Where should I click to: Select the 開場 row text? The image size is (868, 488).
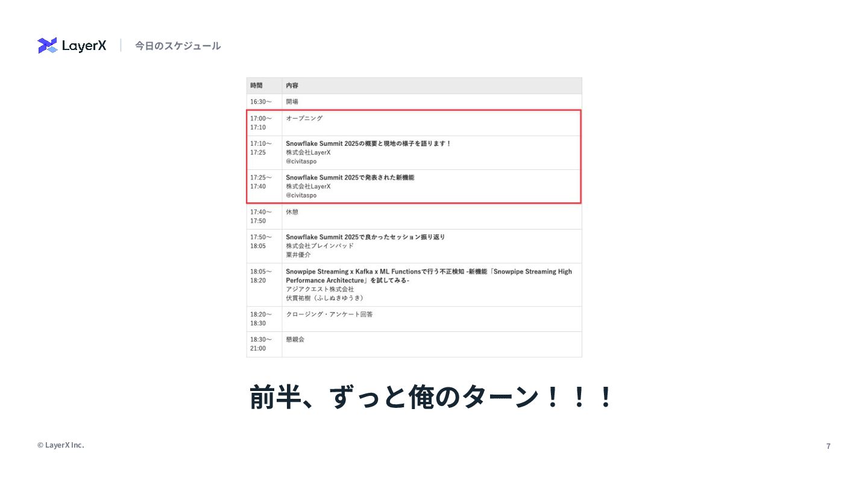click(x=292, y=102)
